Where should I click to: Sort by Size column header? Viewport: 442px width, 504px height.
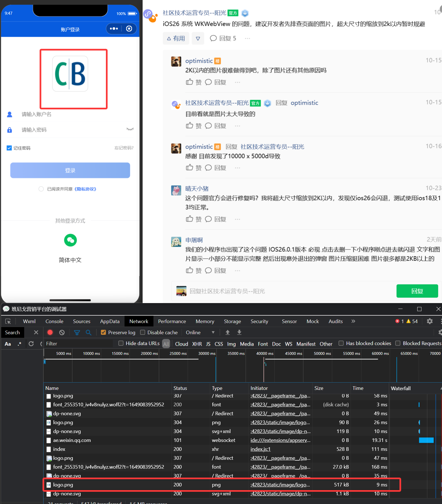(x=331, y=388)
